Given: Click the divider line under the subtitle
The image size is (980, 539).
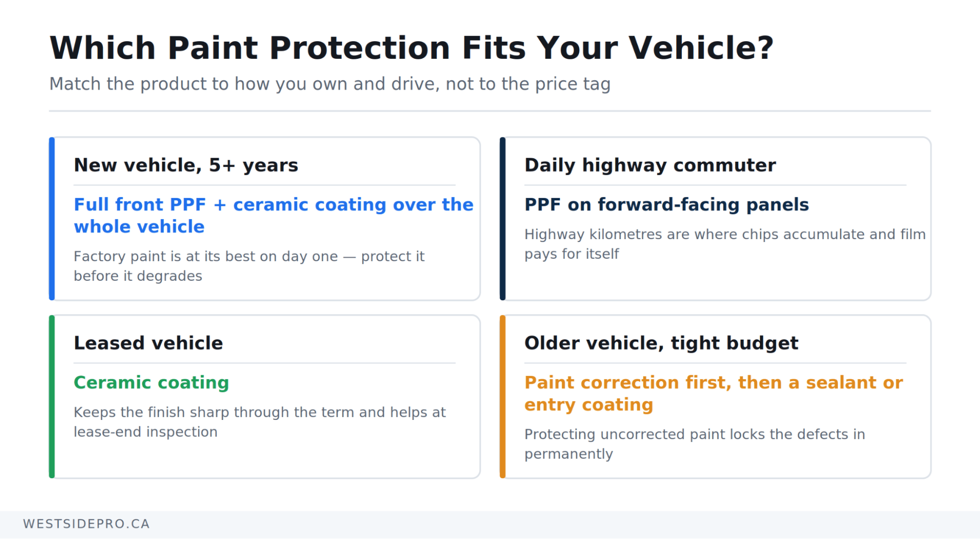Looking at the screenshot, I should pyautogui.click(x=490, y=111).
